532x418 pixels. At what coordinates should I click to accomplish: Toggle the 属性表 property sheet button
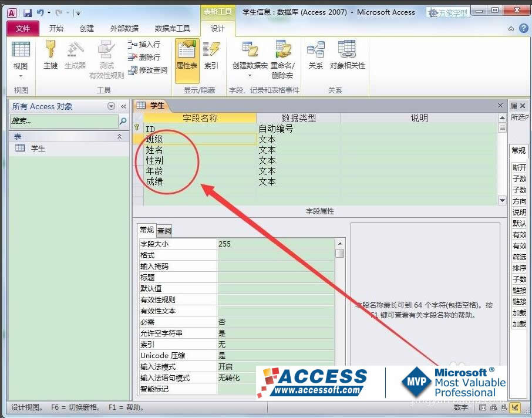coord(187,60)
